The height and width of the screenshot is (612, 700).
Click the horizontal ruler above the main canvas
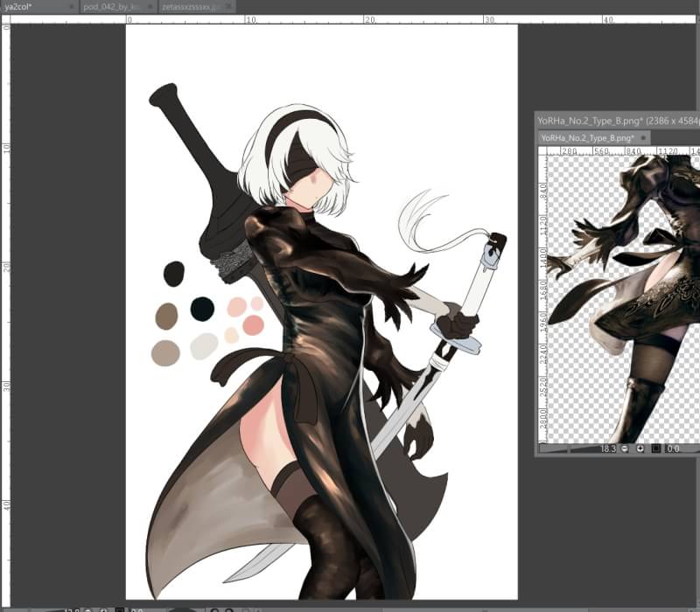[355, 19]
